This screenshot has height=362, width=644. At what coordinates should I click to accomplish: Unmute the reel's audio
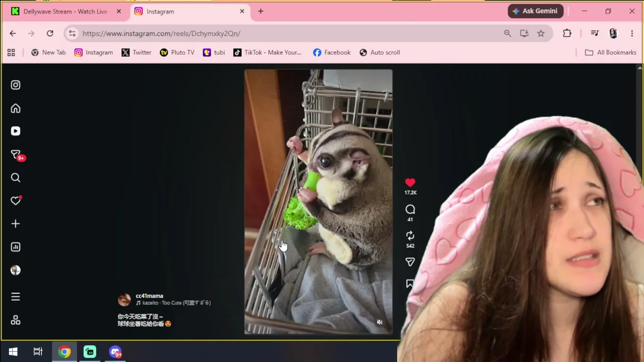pyautogui.click(x=380, y=322)
